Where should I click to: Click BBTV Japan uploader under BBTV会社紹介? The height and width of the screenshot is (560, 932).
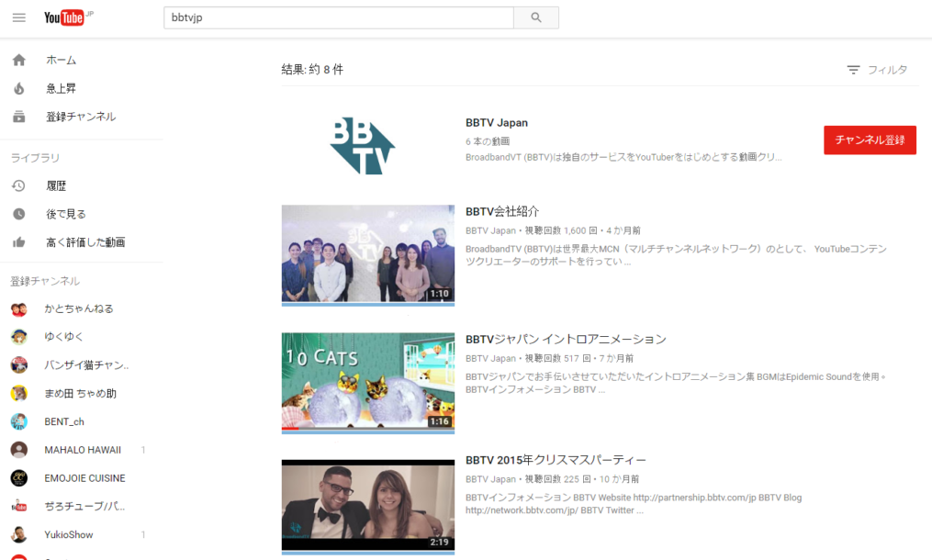(x=491, y=230)
